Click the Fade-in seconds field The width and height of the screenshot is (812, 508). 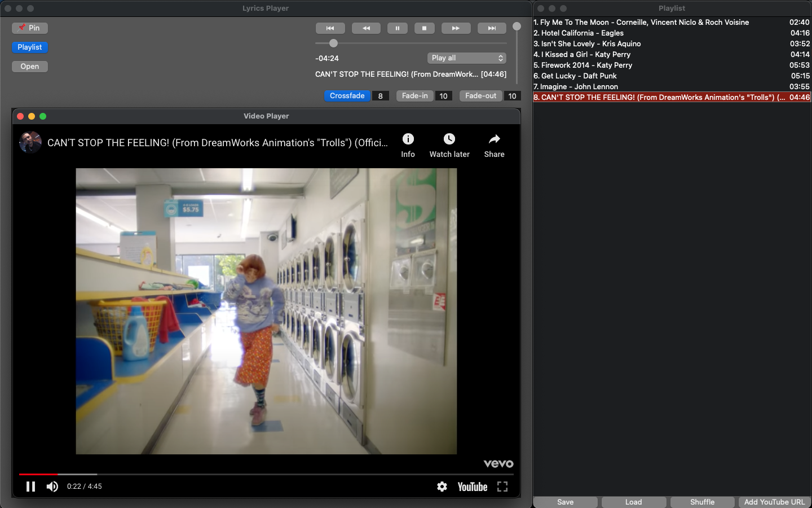[444, 96]
